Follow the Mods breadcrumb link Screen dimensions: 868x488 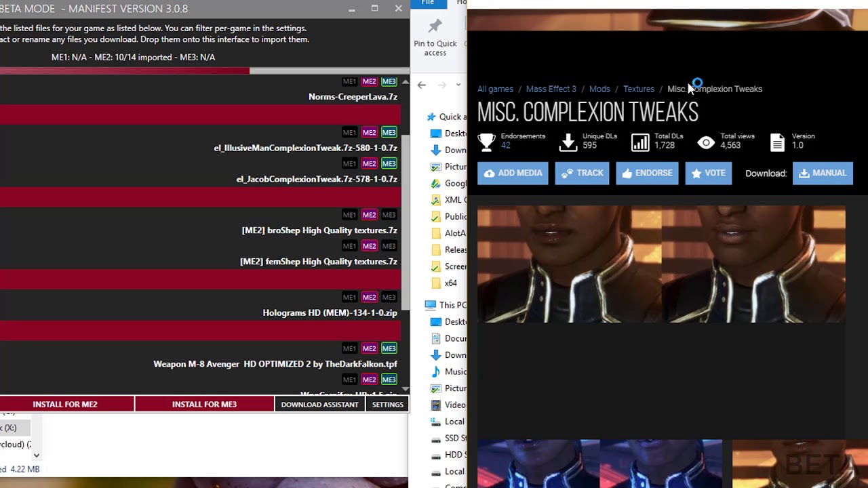[599, 89]
